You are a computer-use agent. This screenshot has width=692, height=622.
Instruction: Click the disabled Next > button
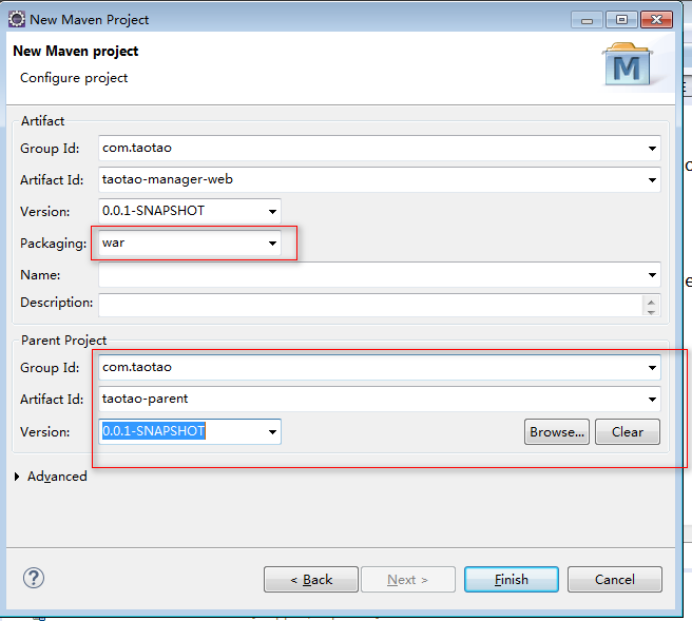pyautogui.click(x=408, y=579)
